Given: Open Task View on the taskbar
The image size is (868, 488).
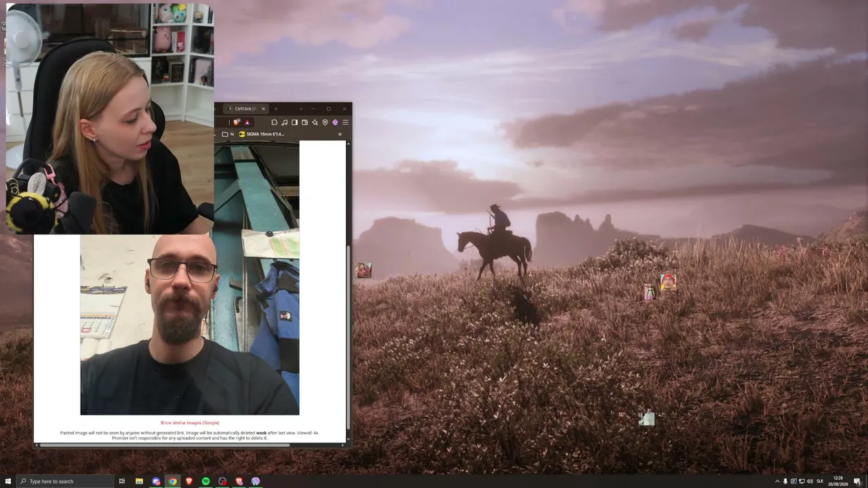Looking at the screenshot, I should click(122, 481).
